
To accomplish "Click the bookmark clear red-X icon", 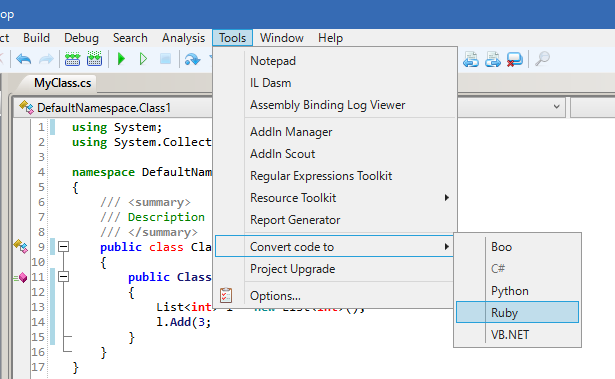I will pos(514,59).
